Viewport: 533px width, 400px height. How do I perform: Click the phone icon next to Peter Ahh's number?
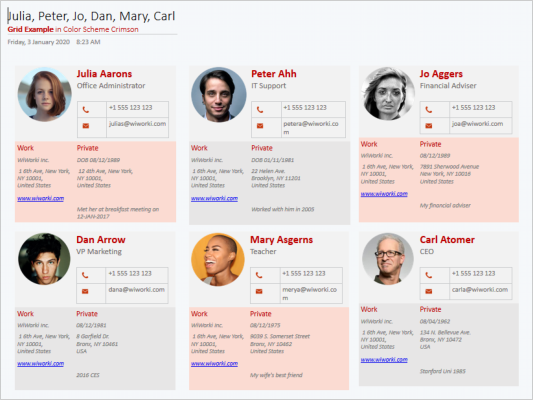[260, 110]
